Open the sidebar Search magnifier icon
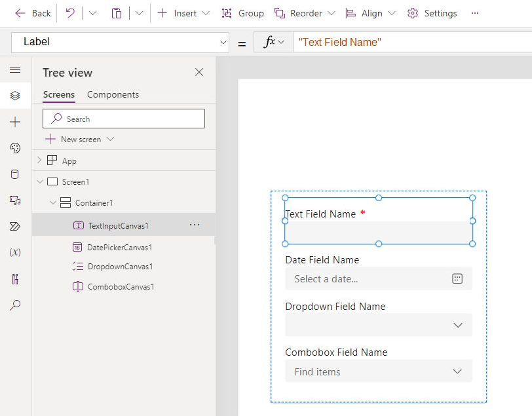 [15, 305]
